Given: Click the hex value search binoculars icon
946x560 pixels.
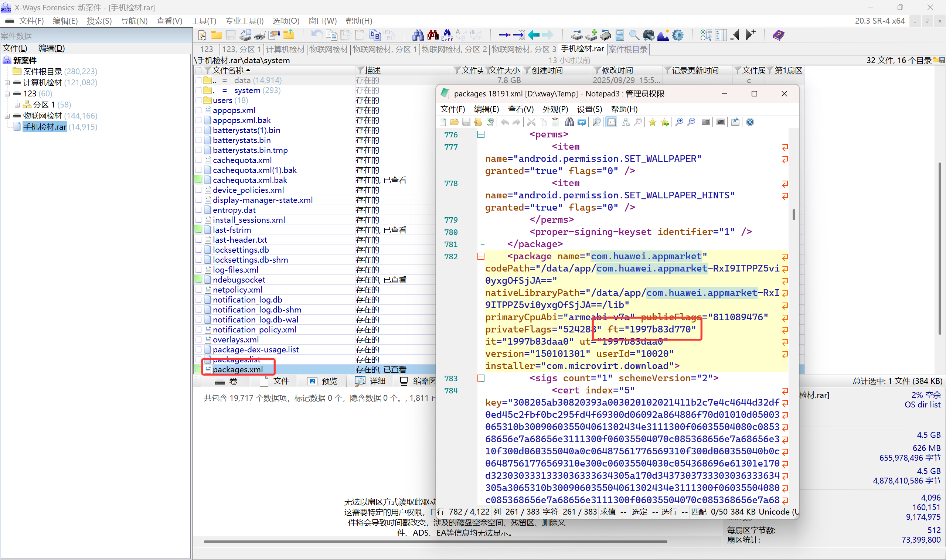Looking at the screenshot, I should (447, 35).
